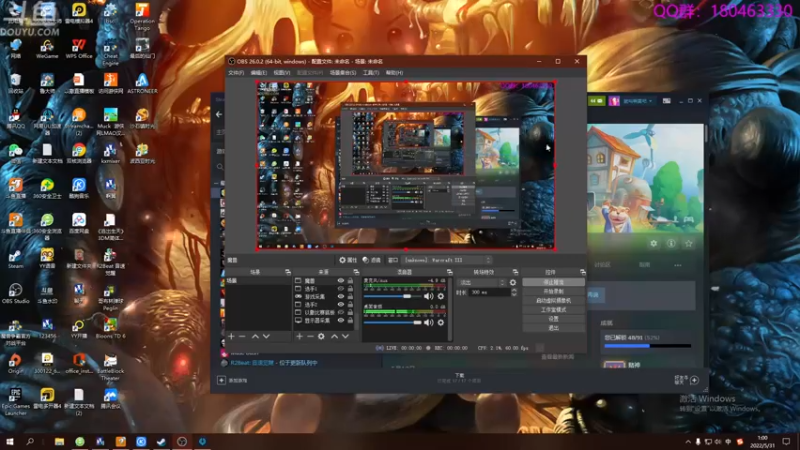Toggle lock on 选手1 source
The width and height of the screenshot is (800, 450).
pos(350,289)
